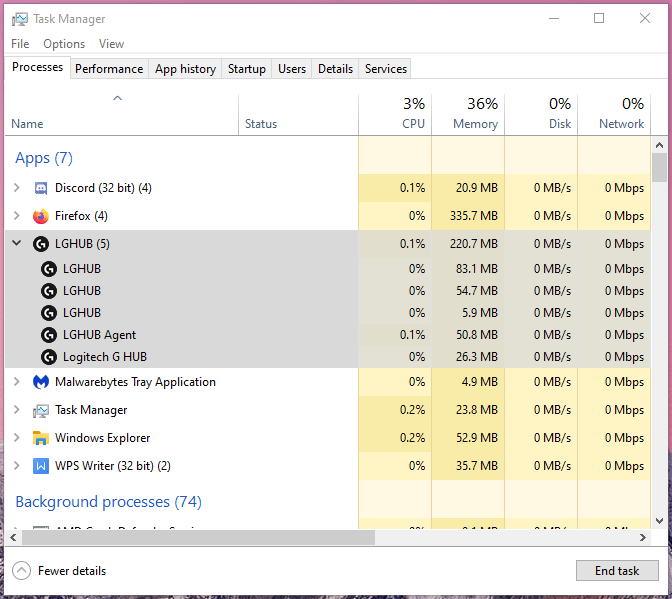Screen dimensions: 672x599
Task: Expand the Malwarebytes Tray Application group
Action: [16, 381]
